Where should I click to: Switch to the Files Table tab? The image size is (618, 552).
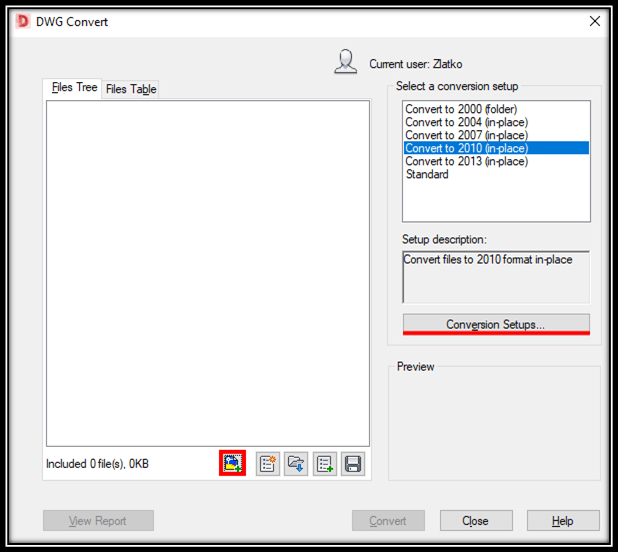tap(131, 89)
